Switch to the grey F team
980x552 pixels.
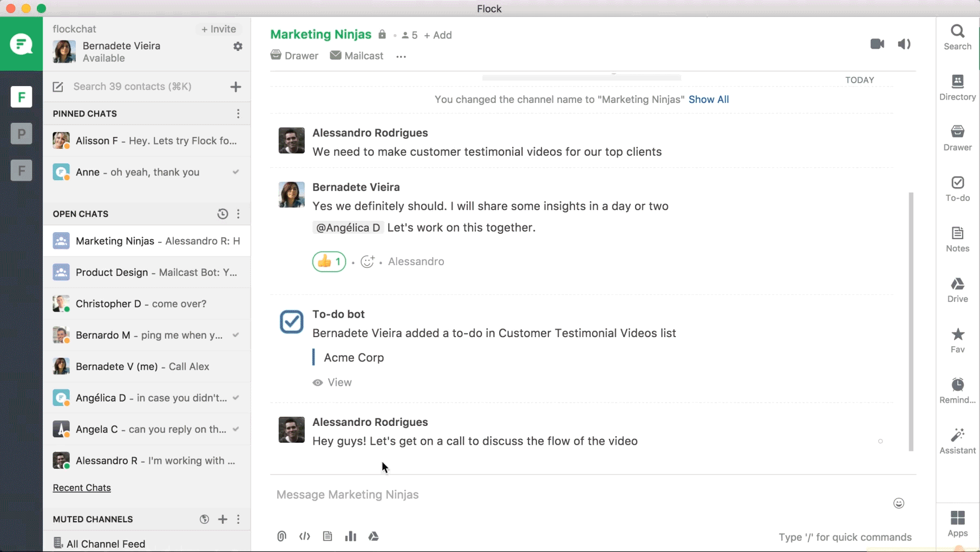coord(21,170)
